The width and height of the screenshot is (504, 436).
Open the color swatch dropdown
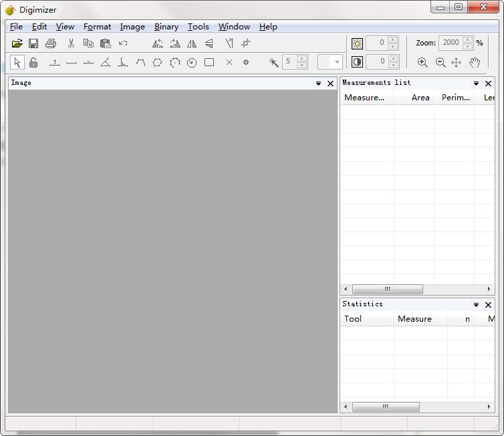click(x=337, y=62)
